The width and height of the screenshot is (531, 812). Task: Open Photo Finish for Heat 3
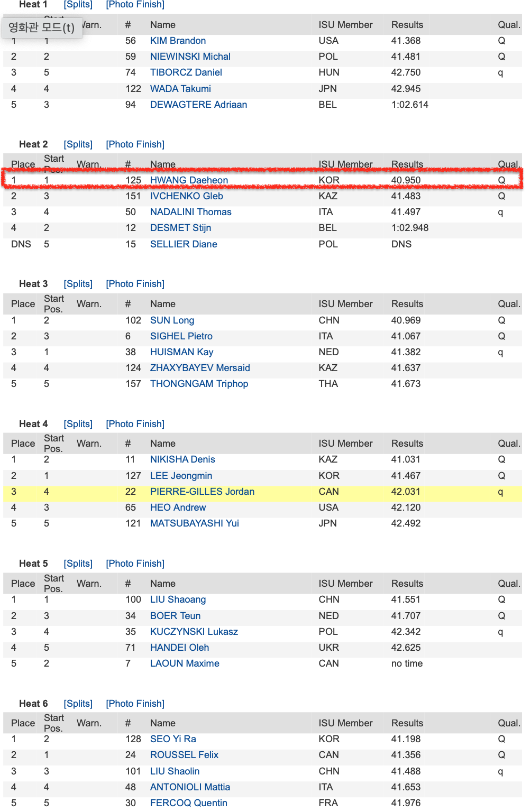click(135, 284)
